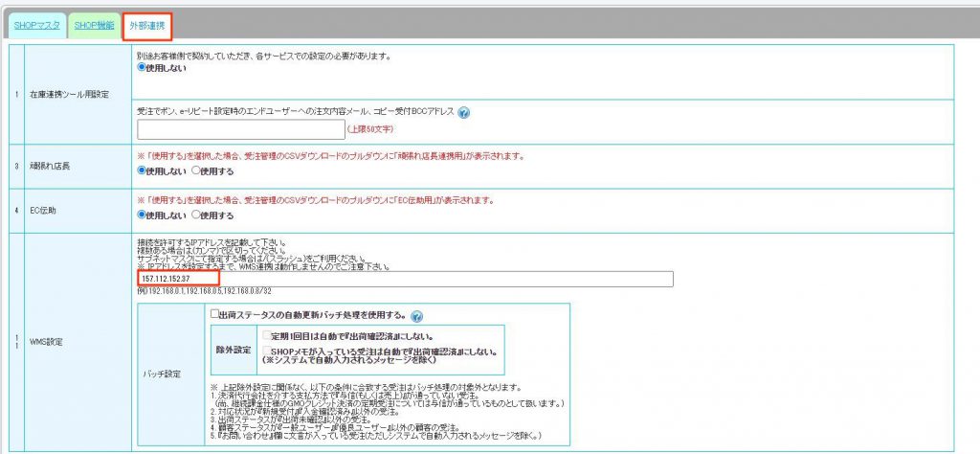Select 使用する in the EC伝助 row
Image resolution: width=980 pixels, height=454 pixels.
(197, 216)
